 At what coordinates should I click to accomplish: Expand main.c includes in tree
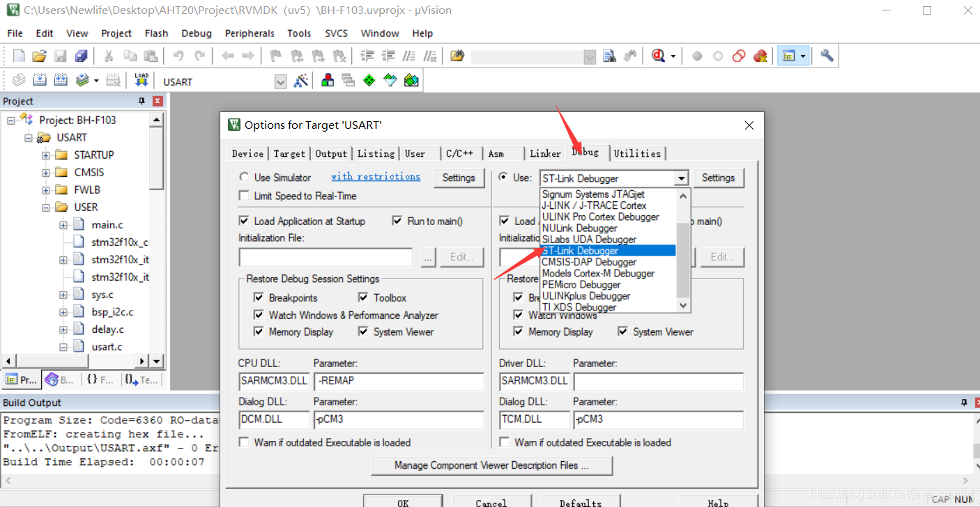coord(63,225)
